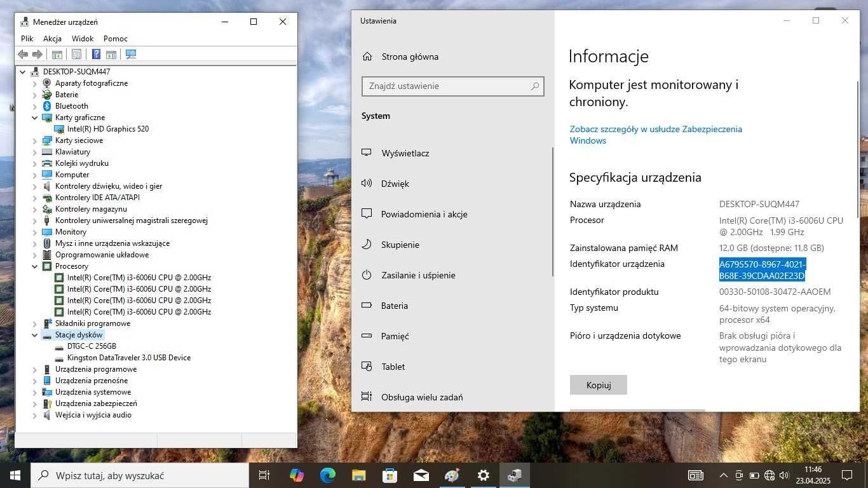Expand the Karty sieciowe node
The height and width of the screenshot is (488, 868).
(35, 140)
